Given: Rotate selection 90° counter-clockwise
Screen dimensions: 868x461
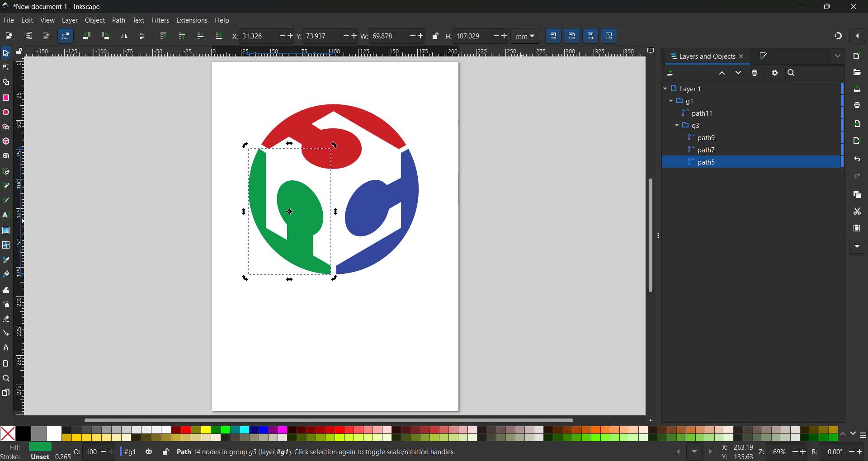Looking at the screenshot, I should (86, 36).
